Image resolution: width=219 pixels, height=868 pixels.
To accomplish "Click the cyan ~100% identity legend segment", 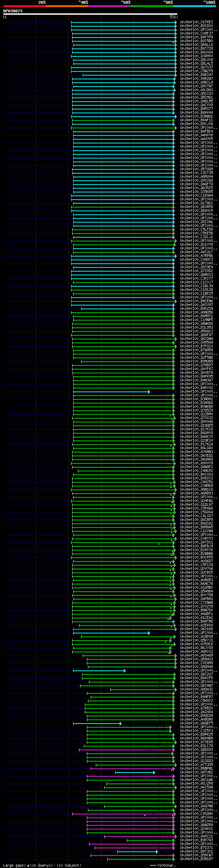I will click(x=194, y=6).
